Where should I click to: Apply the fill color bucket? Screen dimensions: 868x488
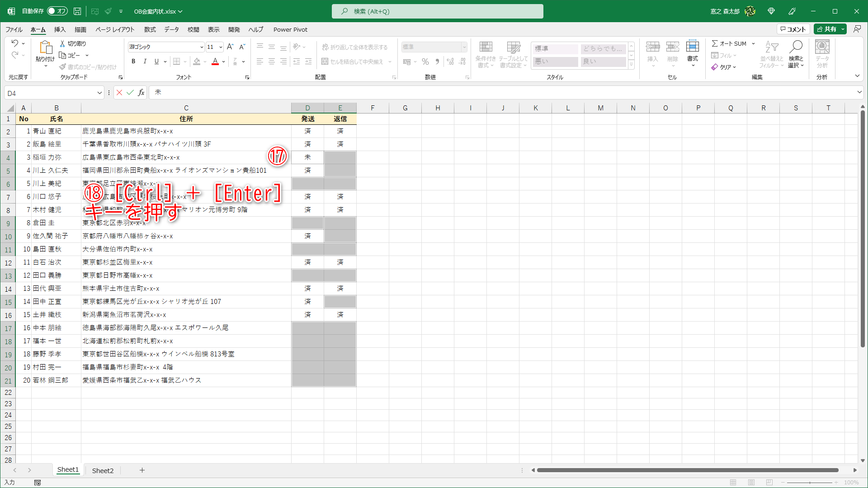point(197,62)
